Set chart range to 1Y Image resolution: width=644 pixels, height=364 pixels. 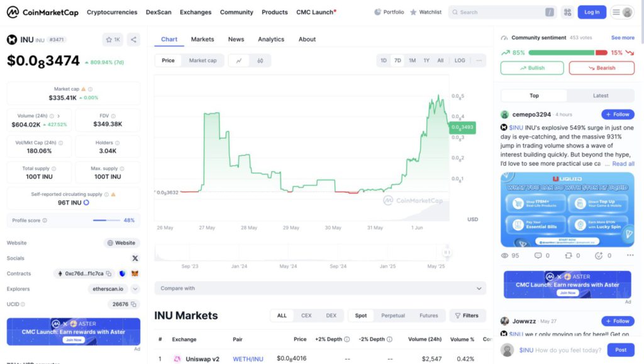click(427, 60)
